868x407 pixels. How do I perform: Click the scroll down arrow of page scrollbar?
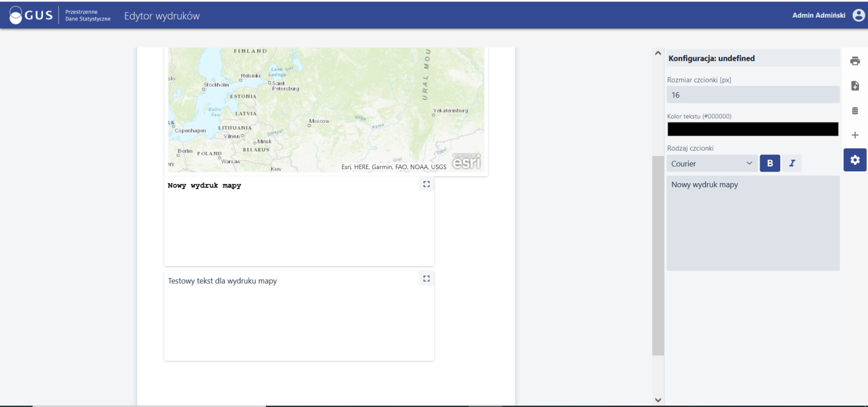point(658,400)
